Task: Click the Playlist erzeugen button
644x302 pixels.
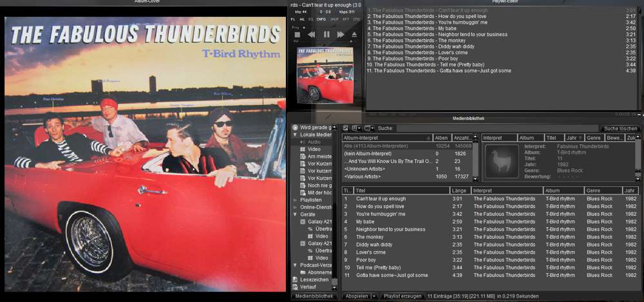Action: (x=402, y=296)
